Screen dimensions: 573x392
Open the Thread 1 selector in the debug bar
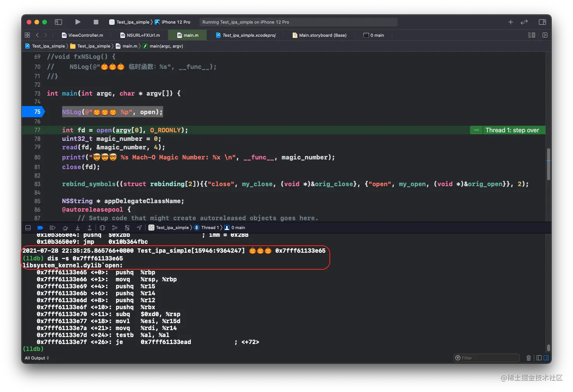(x=207, y=228)
